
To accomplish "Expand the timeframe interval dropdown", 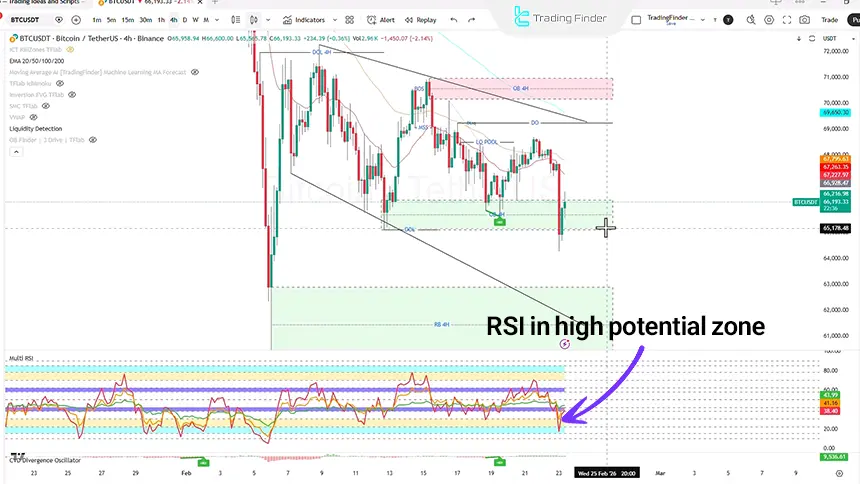I will coord(217,20).
